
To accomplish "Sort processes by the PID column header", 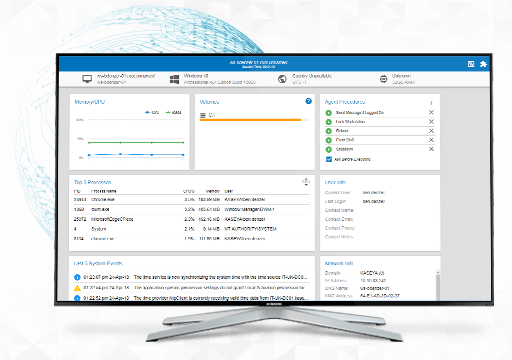I will click(77, 191).
